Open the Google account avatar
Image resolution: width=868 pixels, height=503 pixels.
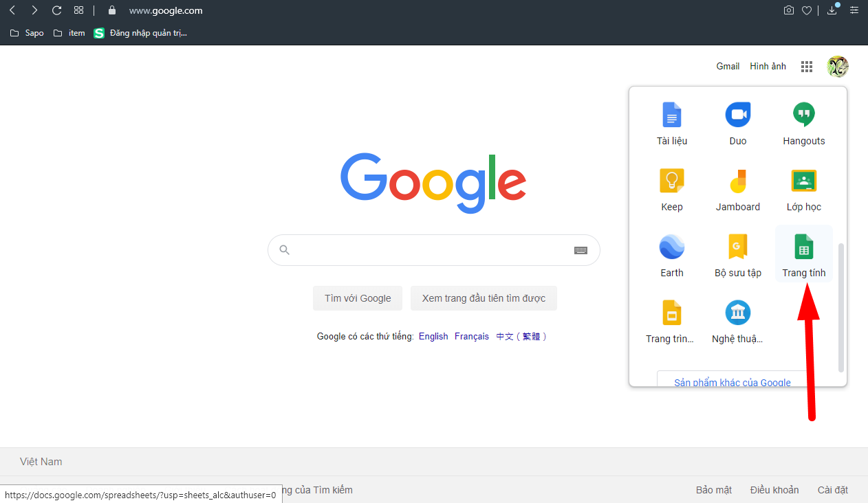click(838, 67)
